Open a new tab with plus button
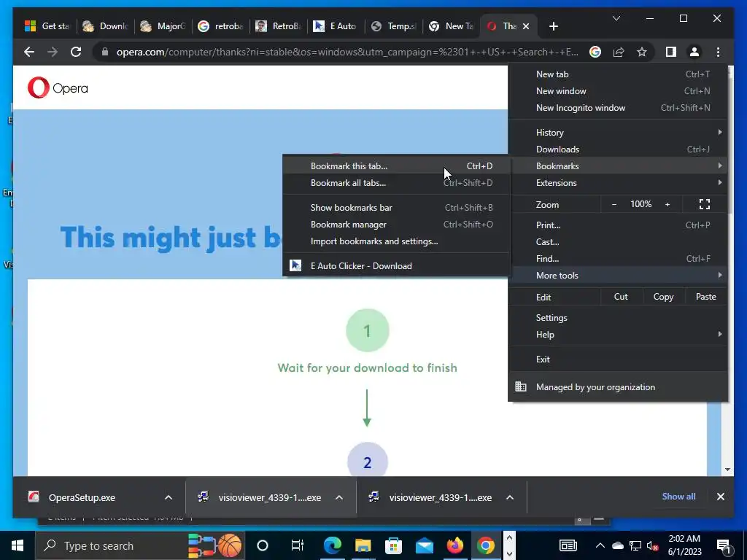 click(553, 26)
